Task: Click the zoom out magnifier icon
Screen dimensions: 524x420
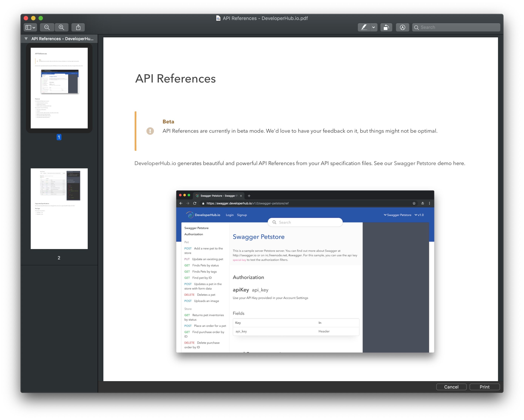Action: click(47, 27)
